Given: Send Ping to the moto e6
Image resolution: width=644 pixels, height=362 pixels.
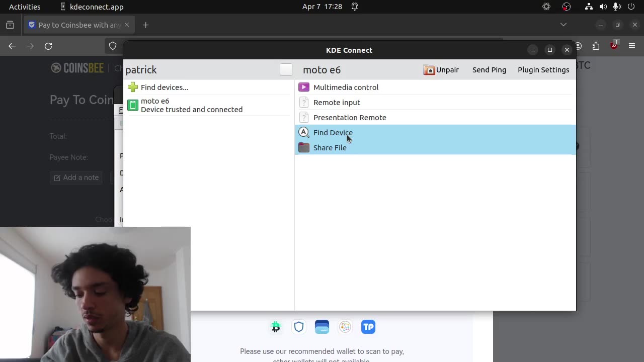Looking at the screenshot, I should click(x=489, y=70).
